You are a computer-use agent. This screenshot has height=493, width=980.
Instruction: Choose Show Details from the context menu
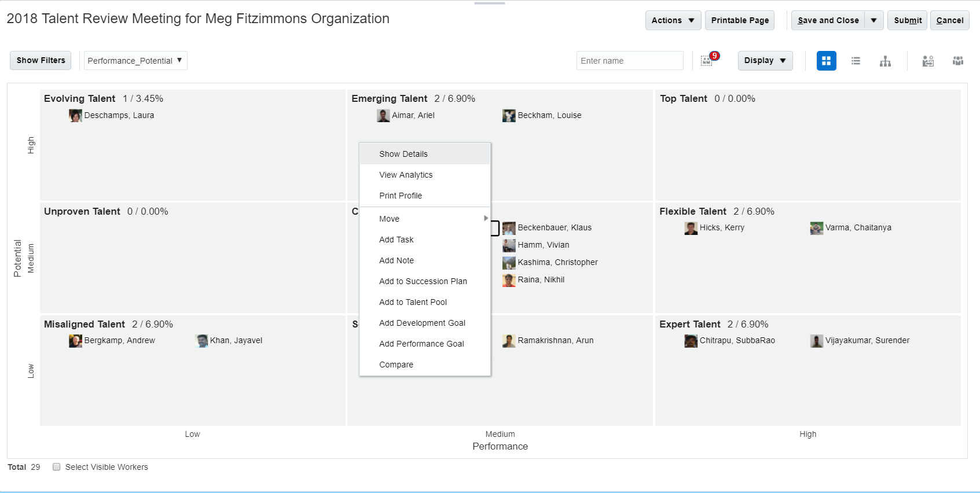[x=403, y=154]
